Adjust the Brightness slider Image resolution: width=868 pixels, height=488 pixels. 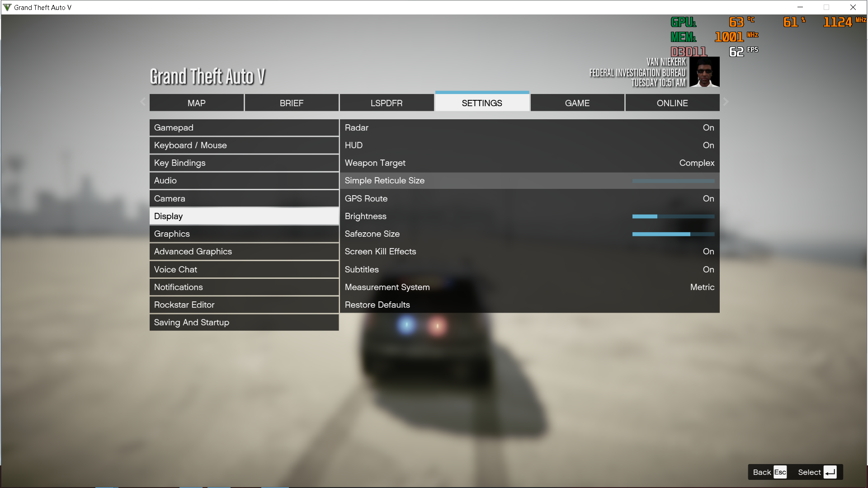(673, 217)
